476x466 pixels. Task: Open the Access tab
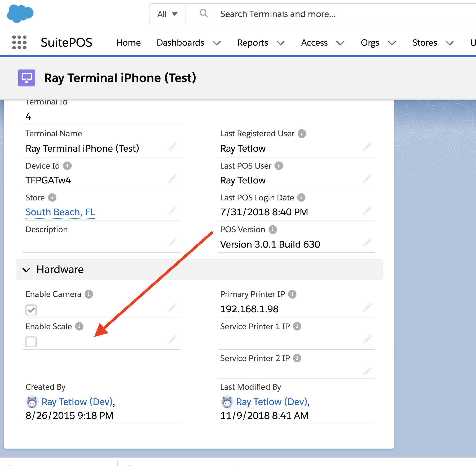314,43
